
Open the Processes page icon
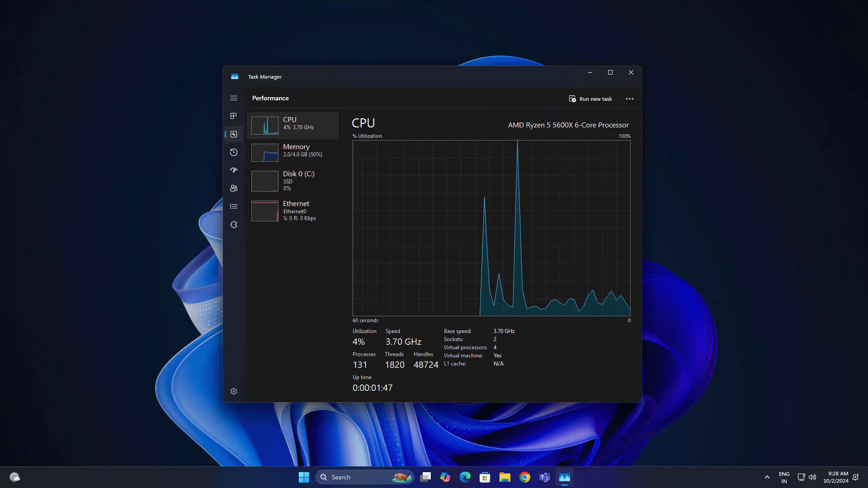pyautogui.click(x=234, y=116)
